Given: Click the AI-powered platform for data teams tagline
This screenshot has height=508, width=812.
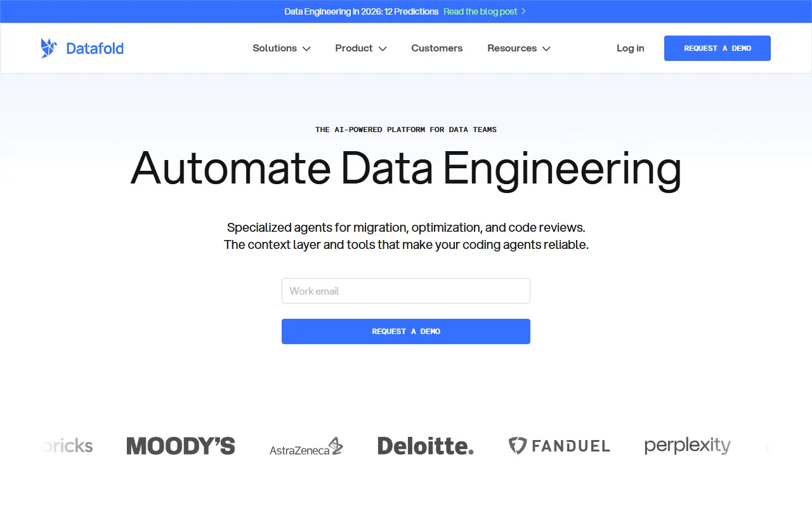Looking at the screenshot, I should pos(406,130).
